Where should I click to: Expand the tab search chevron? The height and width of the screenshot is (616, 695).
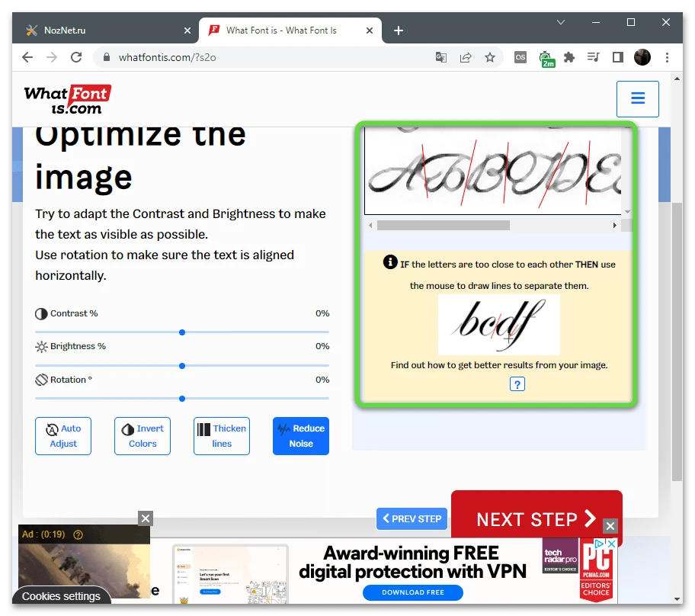pyautogui.click(x=561, y=22)
